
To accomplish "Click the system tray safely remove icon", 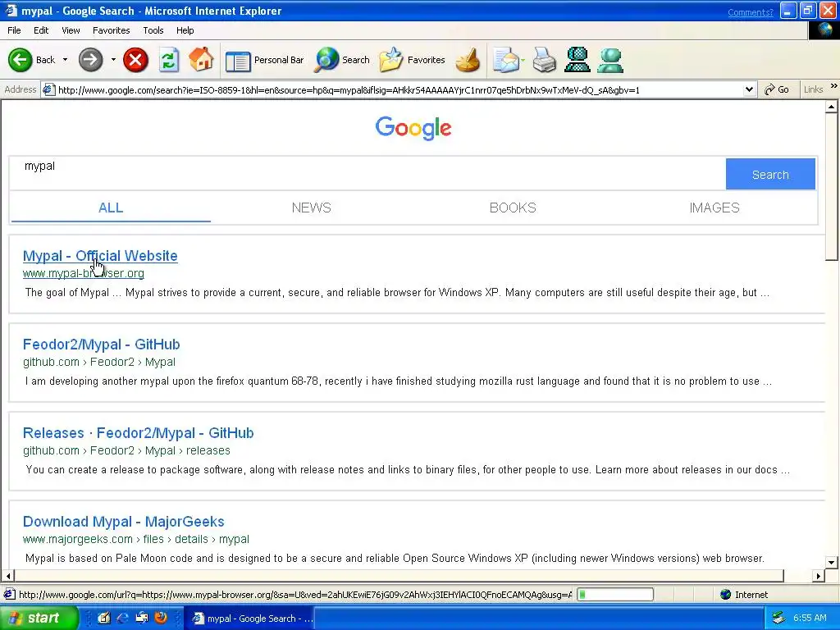I will [x=778, y=619].
